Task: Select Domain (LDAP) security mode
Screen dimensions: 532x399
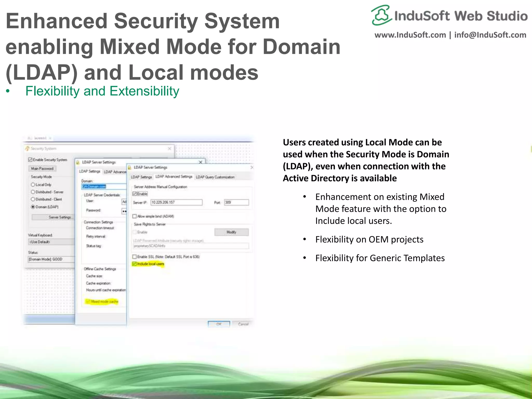Action: coord(33,207)
